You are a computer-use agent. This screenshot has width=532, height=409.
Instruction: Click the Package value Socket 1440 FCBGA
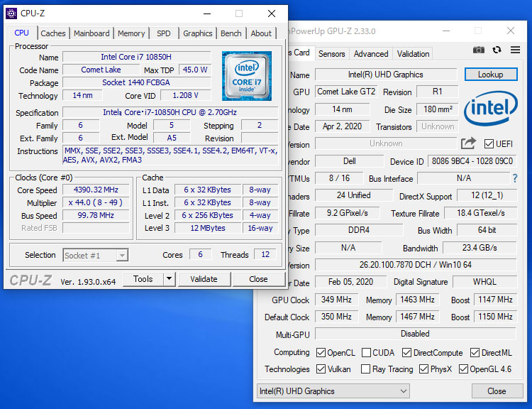point(136,82)
